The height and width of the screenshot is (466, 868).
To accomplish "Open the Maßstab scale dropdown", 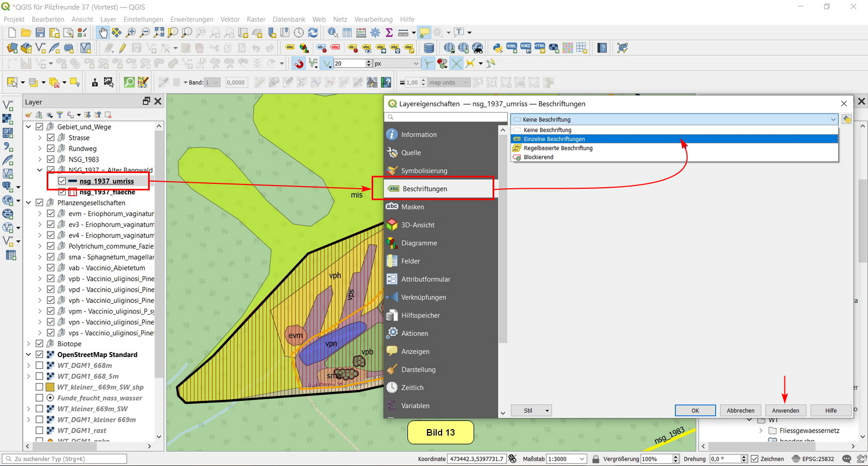I will point(582,459).
